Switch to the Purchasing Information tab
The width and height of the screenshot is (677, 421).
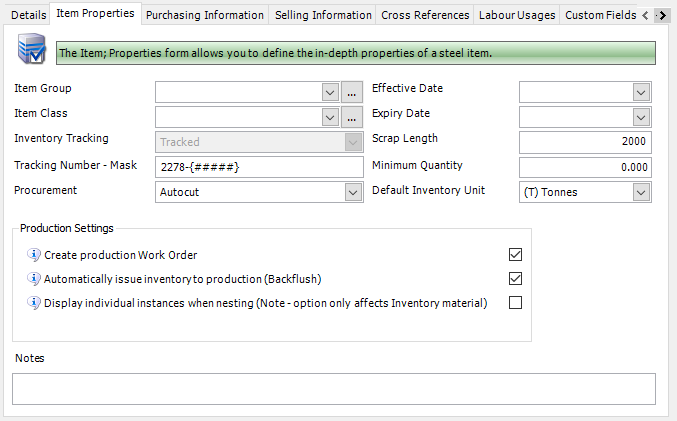(205, 15)
